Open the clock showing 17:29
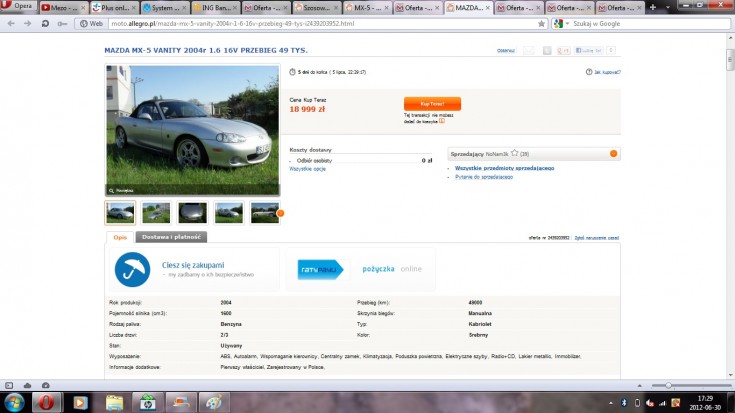735x413 pixels. (x=705, y=403)
